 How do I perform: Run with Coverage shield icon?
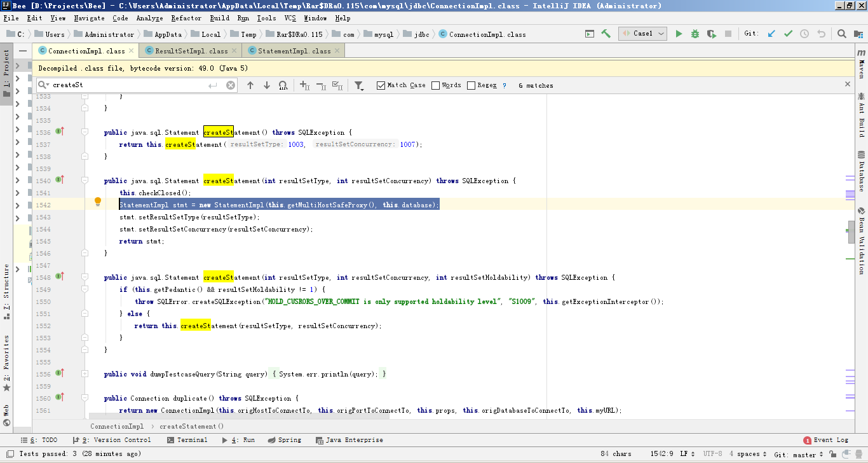pyautogui.click(x=712, y=34)
